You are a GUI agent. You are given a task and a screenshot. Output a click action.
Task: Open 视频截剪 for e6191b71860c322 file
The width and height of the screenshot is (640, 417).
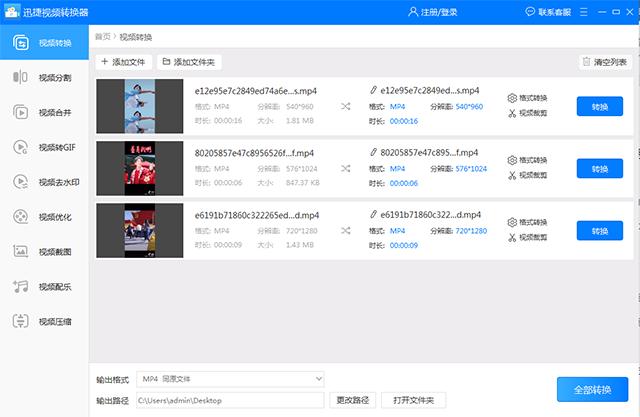click(x=527, y=237)
